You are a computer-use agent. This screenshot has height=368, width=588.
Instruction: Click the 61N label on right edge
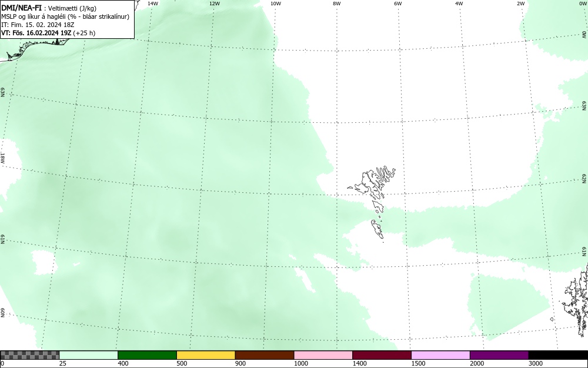tap(584, 252)
